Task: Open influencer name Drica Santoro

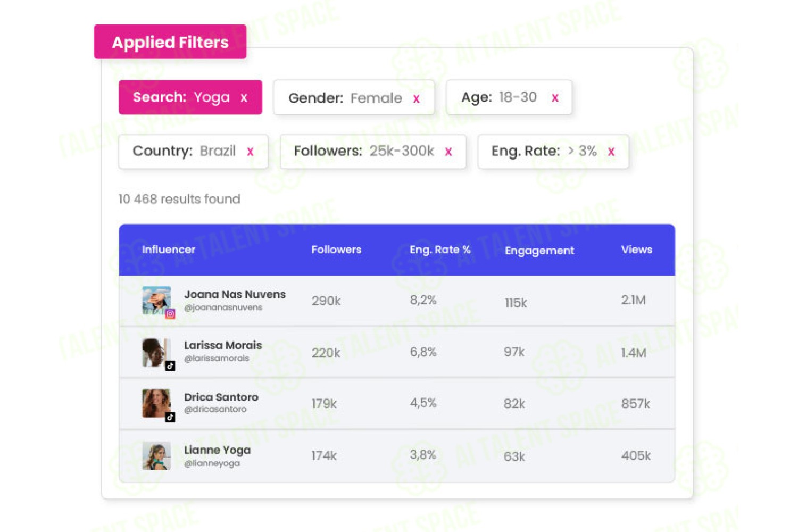Action: (221, 397)
